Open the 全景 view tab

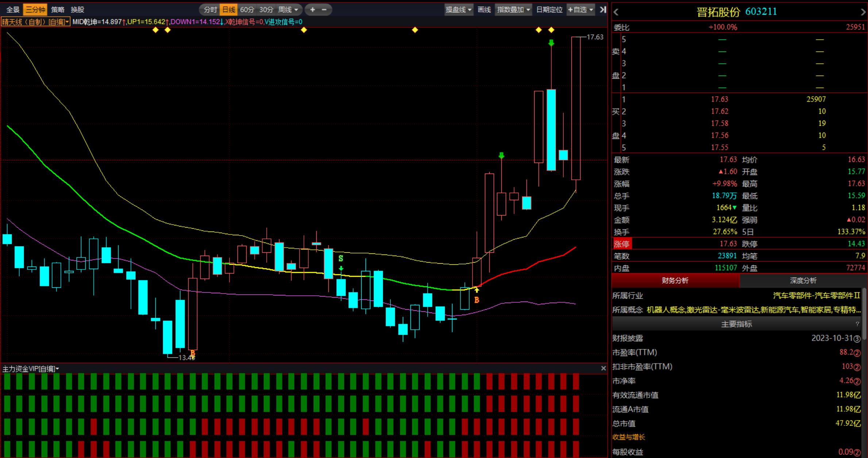pyautogui.click(x=13, y=10)
